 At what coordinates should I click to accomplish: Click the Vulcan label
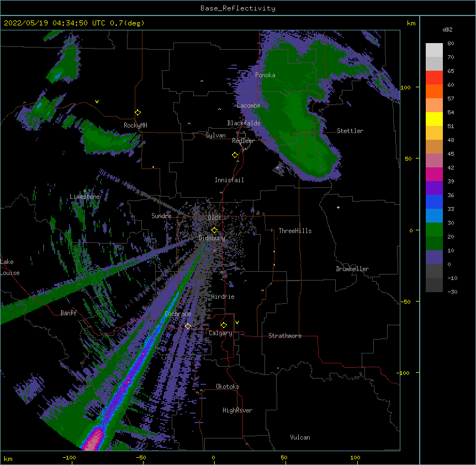pyautogui.click(x=300, y=437)
